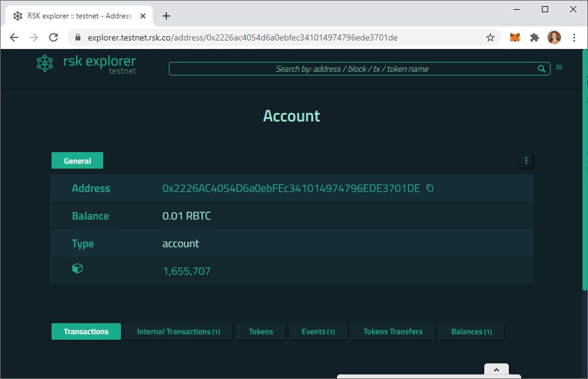
Task: Click the Chrome profile avatar
Action: (x=554, y=37)
